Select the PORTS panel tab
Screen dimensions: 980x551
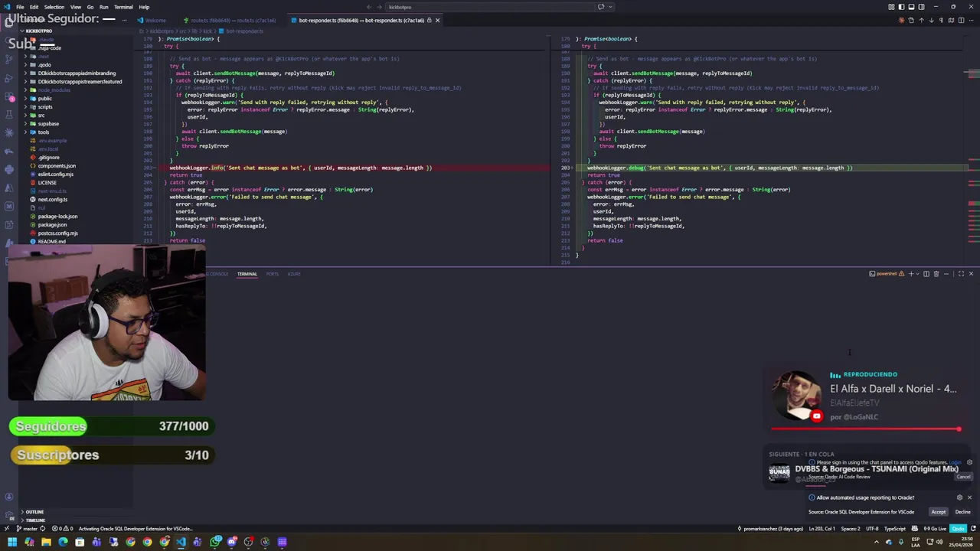tap(272, 274)
